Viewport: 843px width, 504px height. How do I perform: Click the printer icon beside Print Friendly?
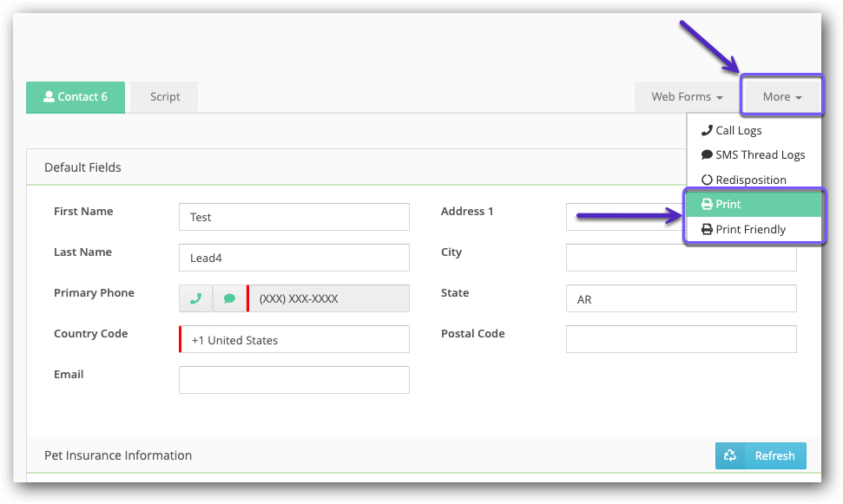point(708,229)
